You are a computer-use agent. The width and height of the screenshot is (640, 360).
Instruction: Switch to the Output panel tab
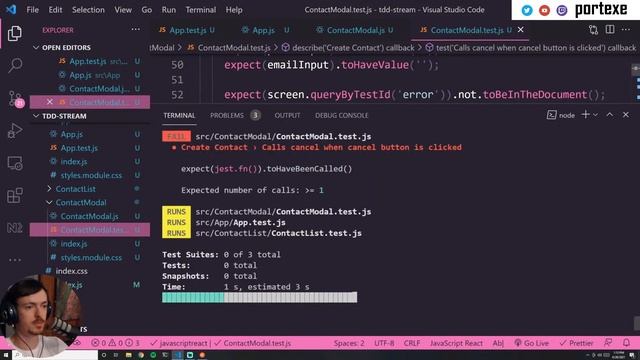(287, 116)
